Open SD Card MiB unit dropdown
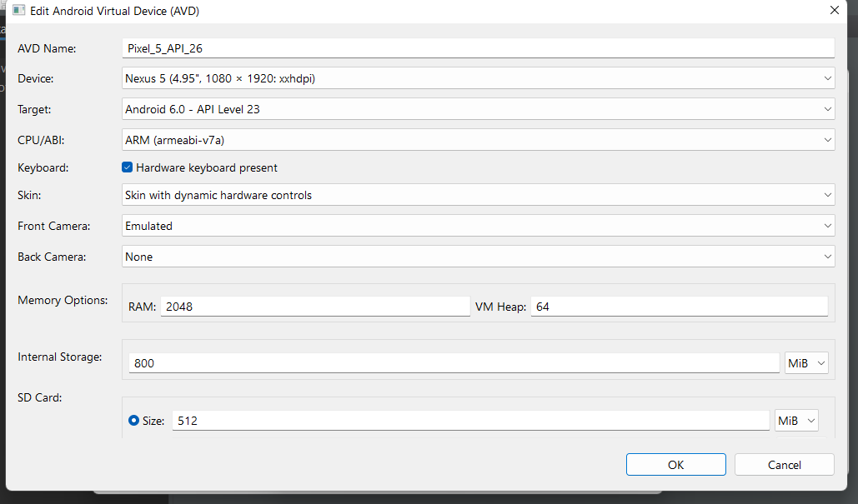The height and width of the screenshot is (504, 858). click(x=796, y=421)
